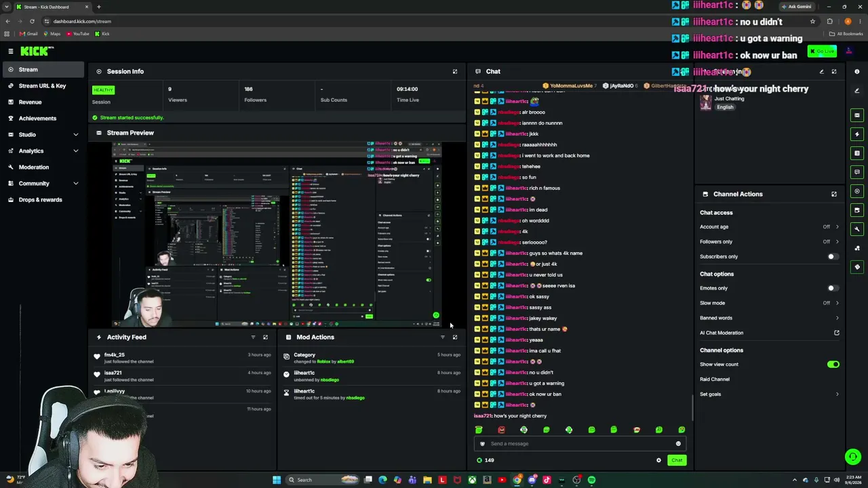Disable Show view count switch
Viewport: 868px width, 488px height.
click(x=833, y=365)
